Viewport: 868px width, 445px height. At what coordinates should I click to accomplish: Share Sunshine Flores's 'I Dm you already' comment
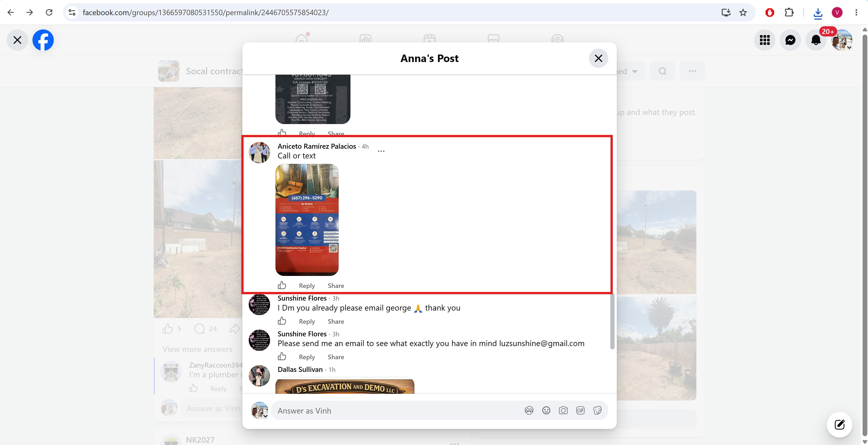[x=336, y=321]
